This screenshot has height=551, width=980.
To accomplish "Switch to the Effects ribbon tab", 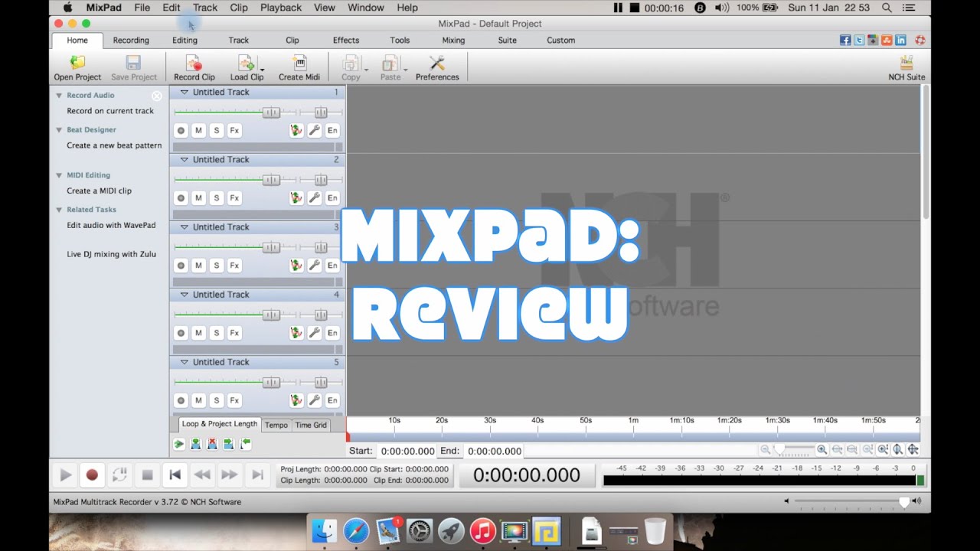I will pyautogui.click(x=346, y=41).
